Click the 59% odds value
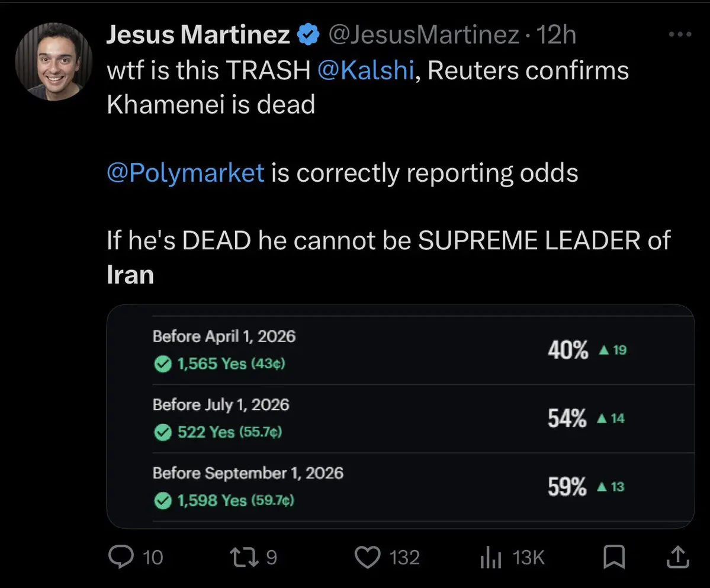The height and width of the screenshot is (588, 710). point(567,487)
